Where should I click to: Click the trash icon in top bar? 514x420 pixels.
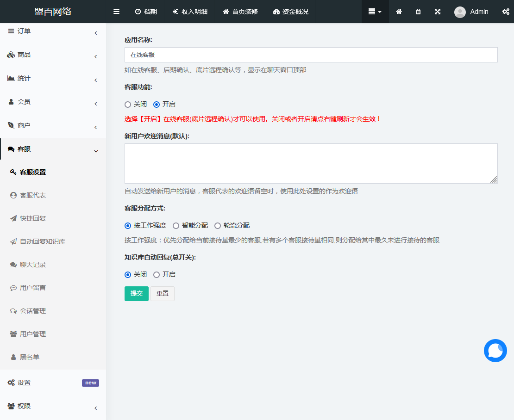click(418, 12)
